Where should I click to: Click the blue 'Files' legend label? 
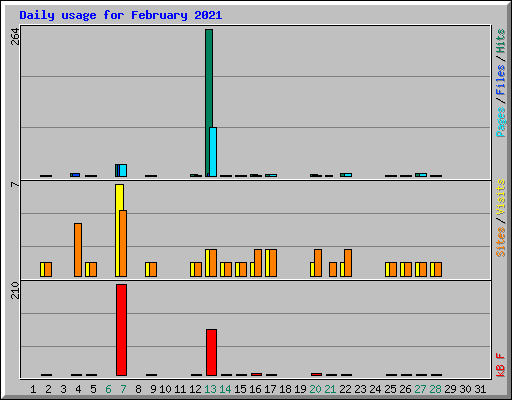click(x=501, y=80)
